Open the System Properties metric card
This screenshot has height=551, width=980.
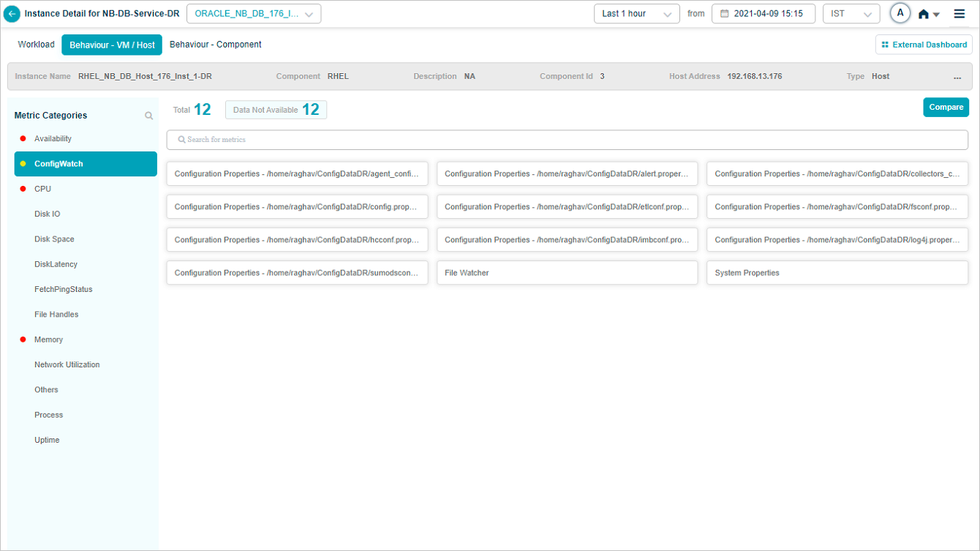coord(837,273)
